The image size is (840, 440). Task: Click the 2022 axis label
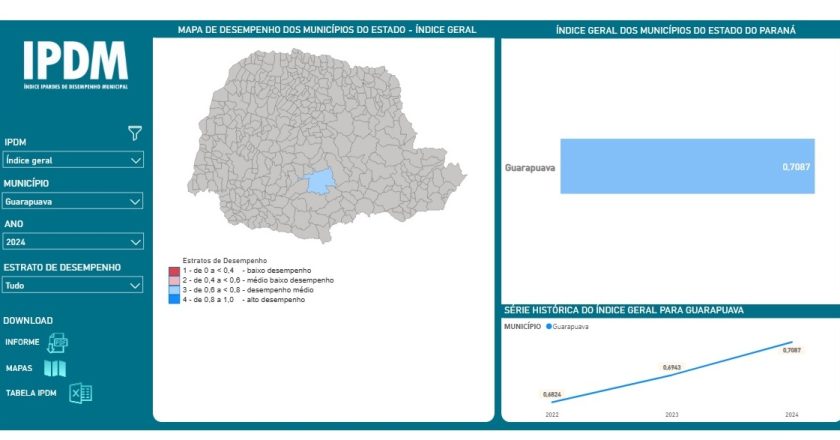click(x=552, y=415)
